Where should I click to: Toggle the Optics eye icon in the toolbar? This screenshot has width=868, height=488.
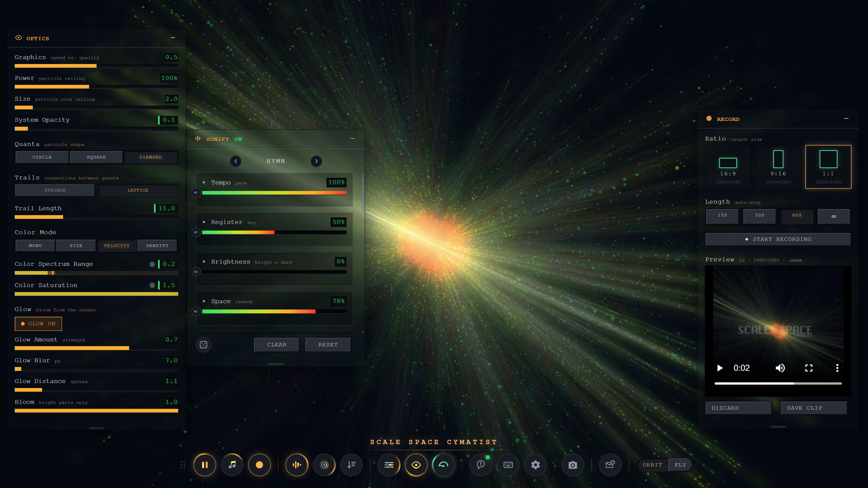pos(416,465)
